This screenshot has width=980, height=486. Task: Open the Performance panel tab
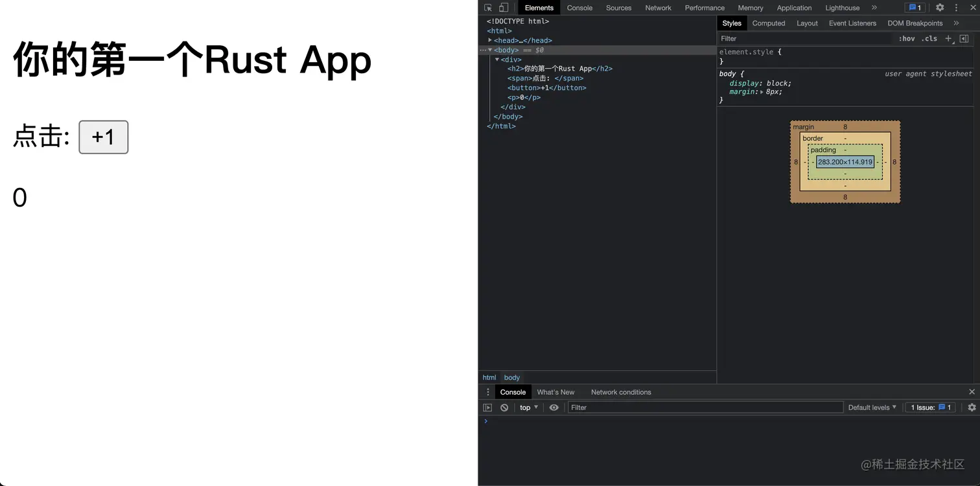click(705, 8)
